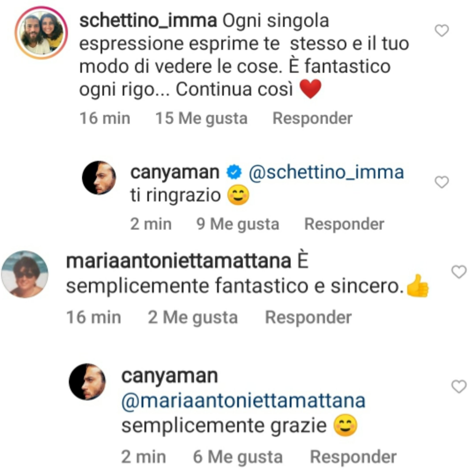The width and height of the screenshot is (476, 476).
Task: Like schettino_imma's comment with the heart
Action: [x=442, y=31]
